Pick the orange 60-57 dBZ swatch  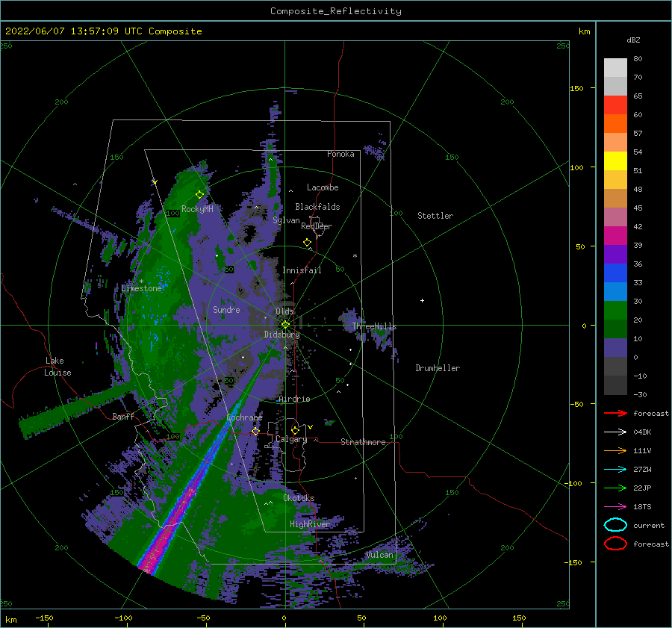pyautogui.click(x=615, y=124)
